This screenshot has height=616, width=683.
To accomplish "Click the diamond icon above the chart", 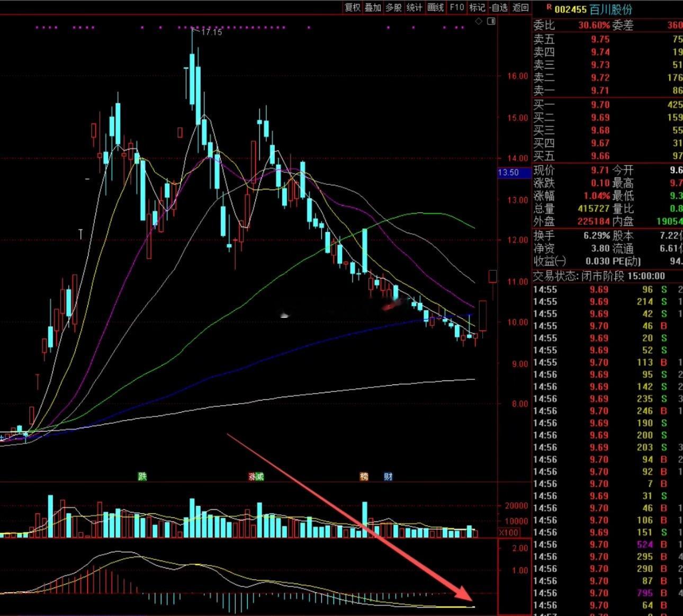I will coord(479,21).
